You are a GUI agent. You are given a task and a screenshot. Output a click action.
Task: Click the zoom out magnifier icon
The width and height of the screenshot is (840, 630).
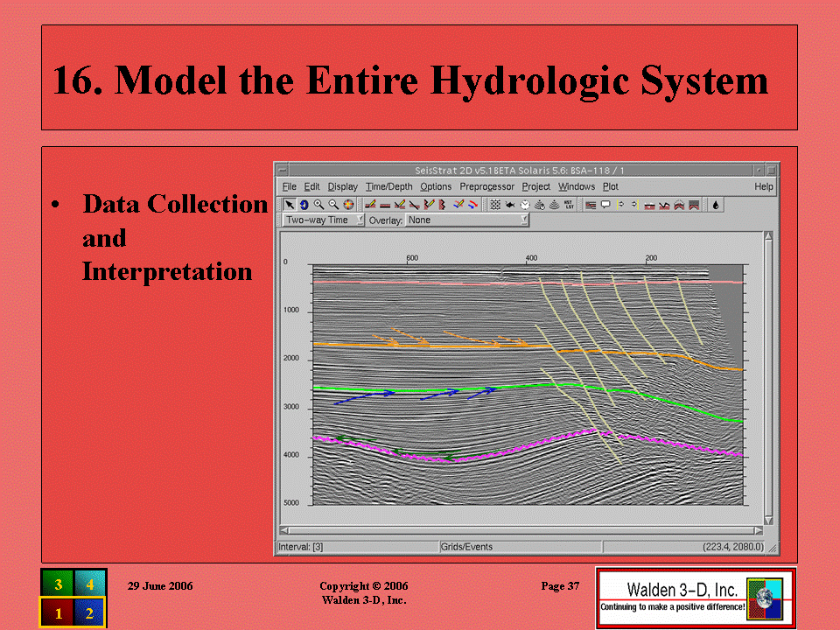tap(333, 205)
